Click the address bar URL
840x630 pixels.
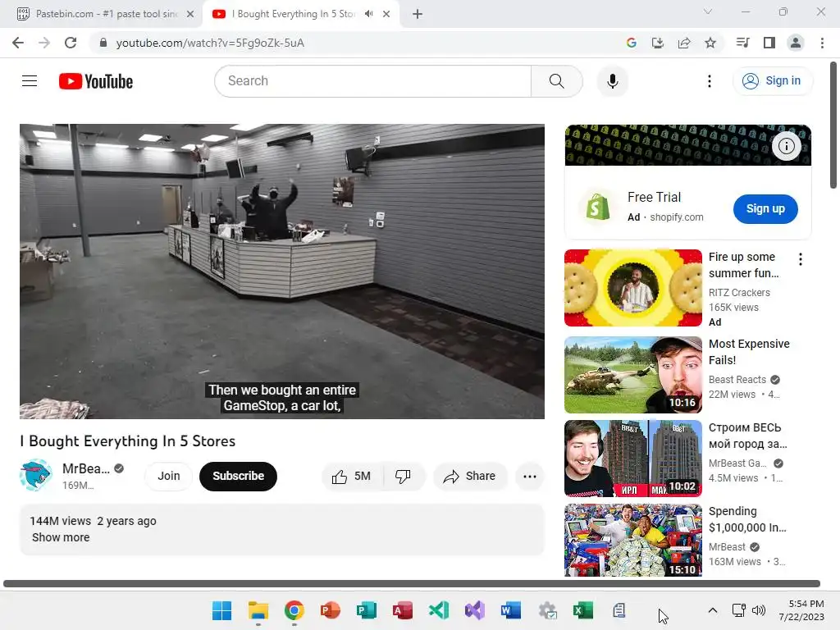pos(210,43)
